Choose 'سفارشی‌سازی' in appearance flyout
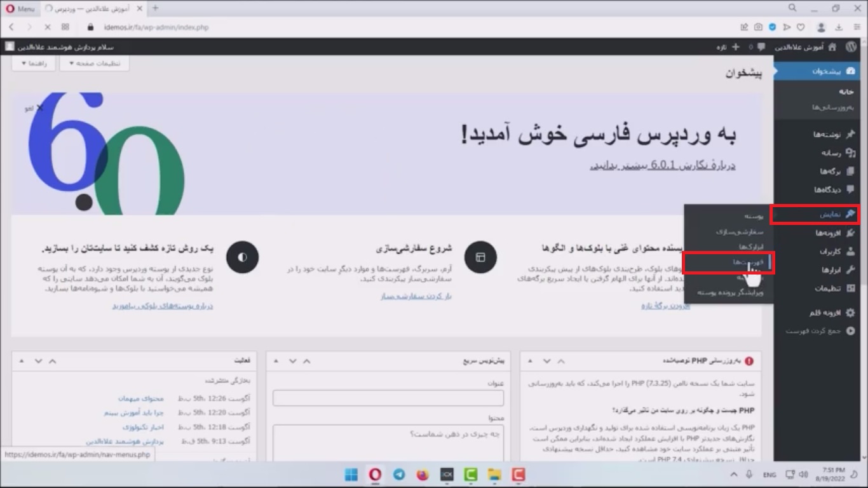The image size is (868, 488). point(740,232)
